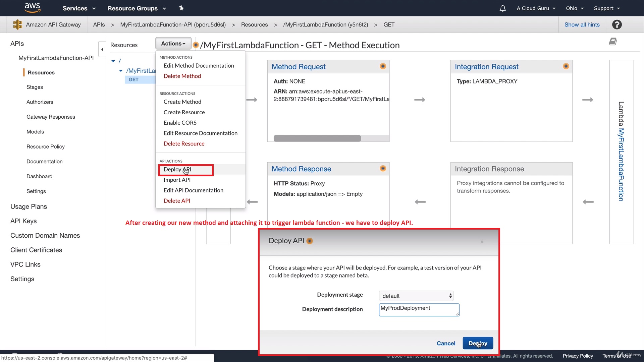The width and height of the screenshot is (644, 362).
Task: Collapse the left navigation panel arrow
Action: click(102, 50)
